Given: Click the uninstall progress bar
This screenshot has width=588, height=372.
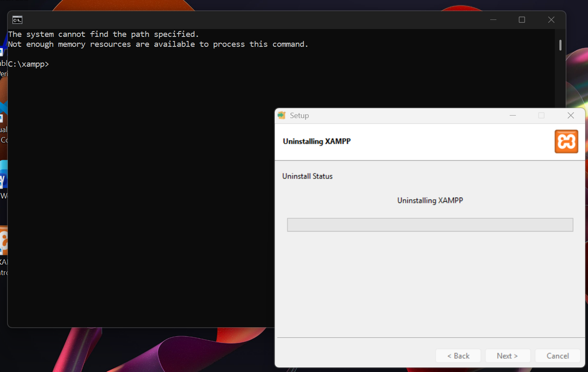Looking at the screenshot, I should [x=430, y=225].
